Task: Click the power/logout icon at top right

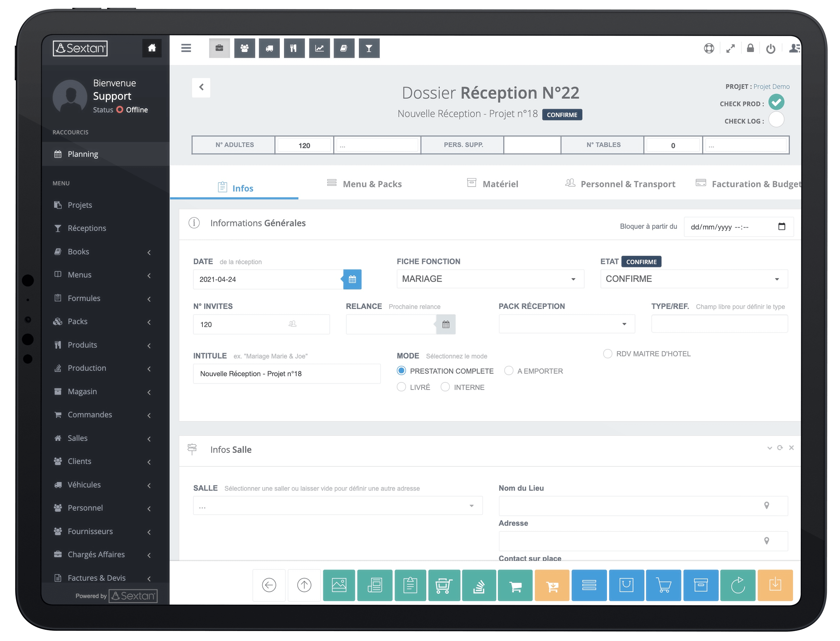Action: point(771,48)
